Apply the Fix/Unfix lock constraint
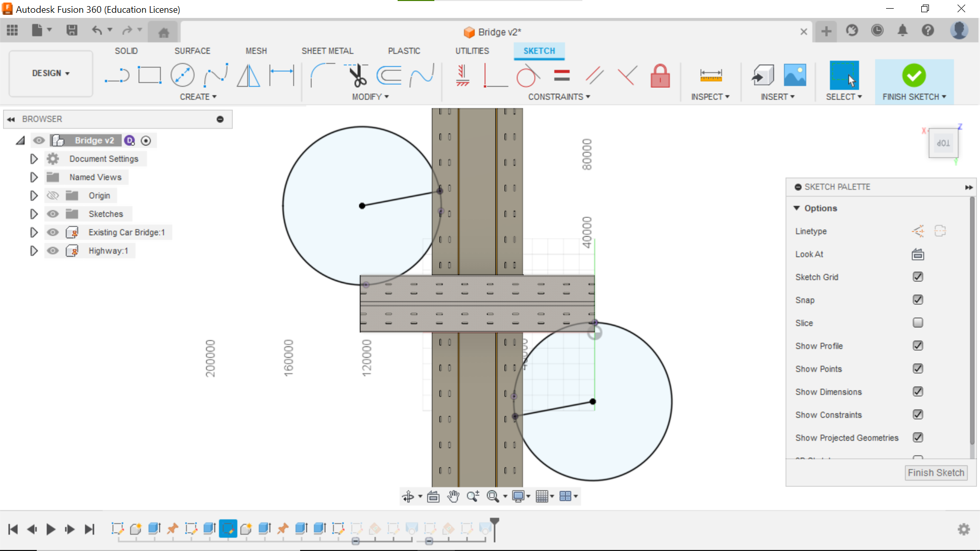 [660, 76]
